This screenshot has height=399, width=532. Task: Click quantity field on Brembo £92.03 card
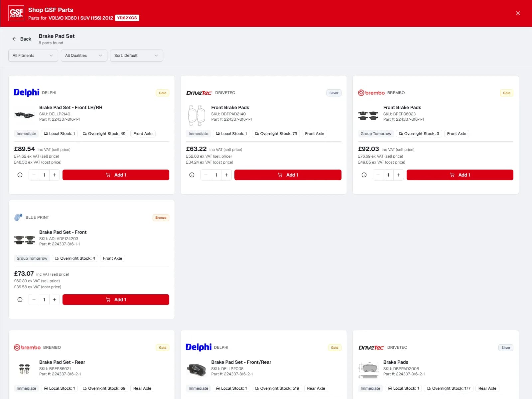388,175
